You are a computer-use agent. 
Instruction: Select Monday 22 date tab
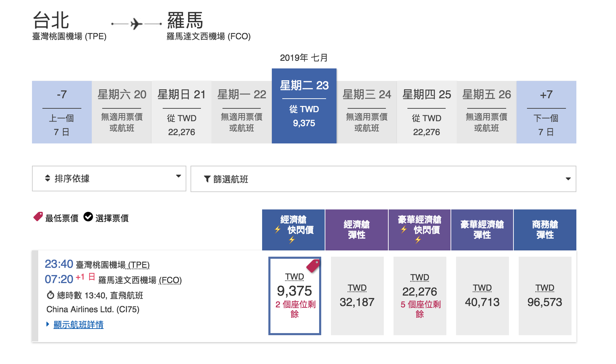pos(242,112)
